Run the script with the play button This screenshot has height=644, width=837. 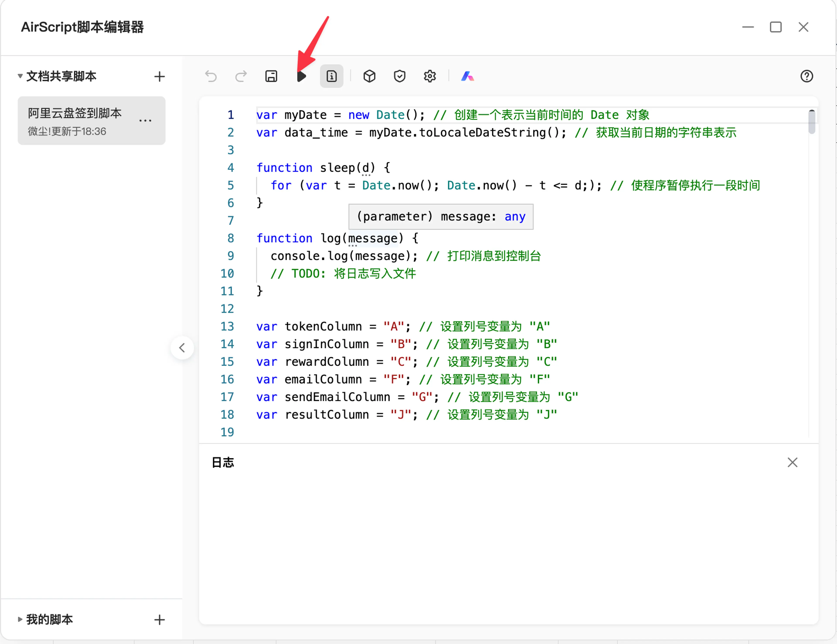click(x=302, y=76)
